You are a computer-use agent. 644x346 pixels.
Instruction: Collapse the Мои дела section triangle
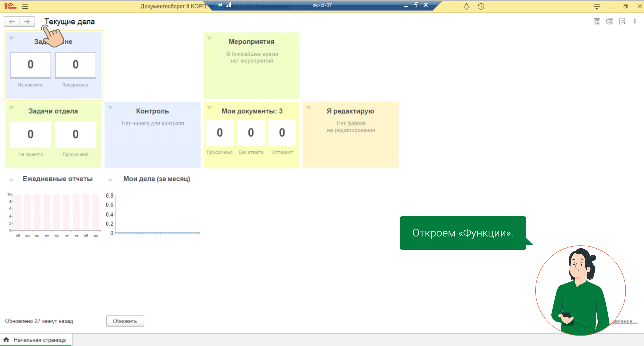[x=110, y=180]
